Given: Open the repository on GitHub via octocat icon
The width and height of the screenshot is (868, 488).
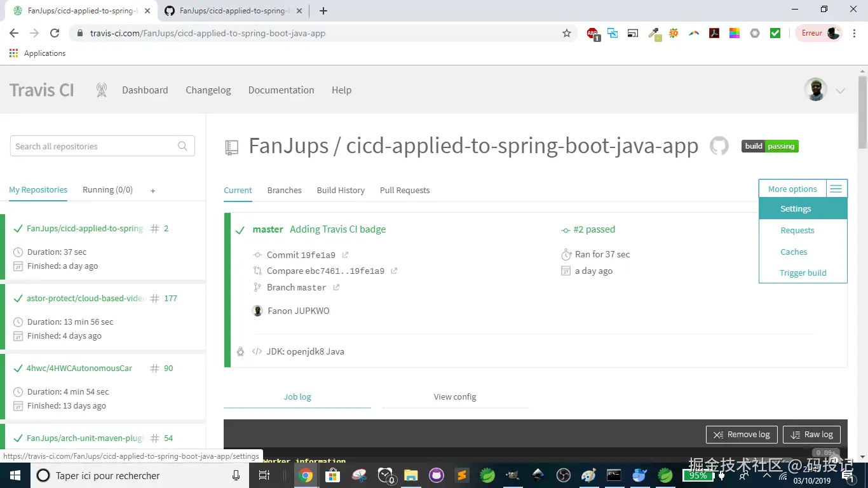Looking at the screenshot, I should (719, 146).
